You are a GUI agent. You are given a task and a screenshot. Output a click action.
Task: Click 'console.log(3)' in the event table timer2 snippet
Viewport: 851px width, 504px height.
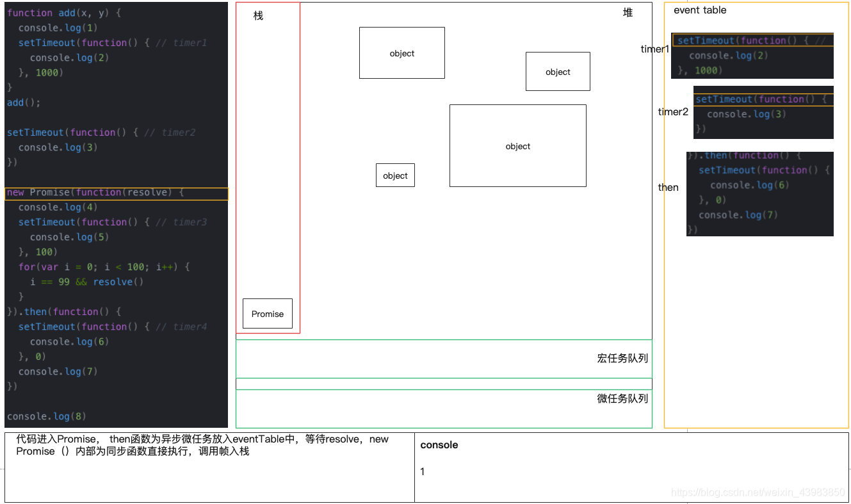[x=747, y=114]
